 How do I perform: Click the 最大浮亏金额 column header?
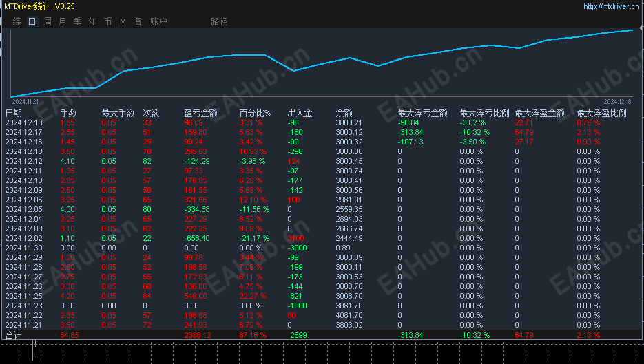coord(423,113)
